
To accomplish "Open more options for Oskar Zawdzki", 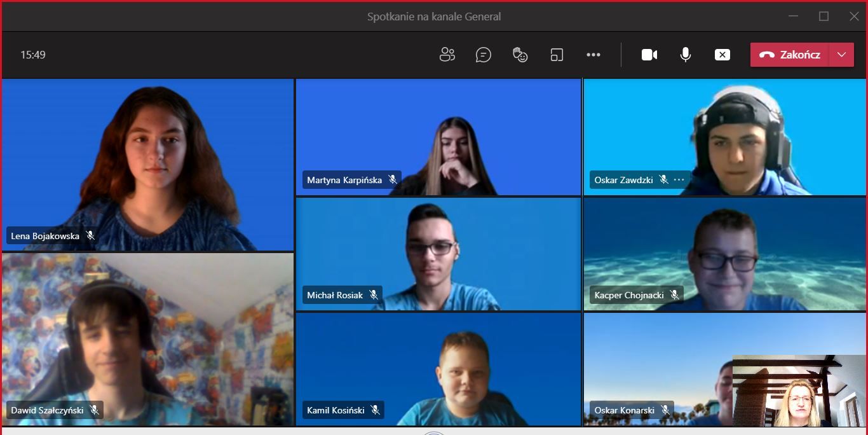I will pyautogui.click(x=679, y=180).
